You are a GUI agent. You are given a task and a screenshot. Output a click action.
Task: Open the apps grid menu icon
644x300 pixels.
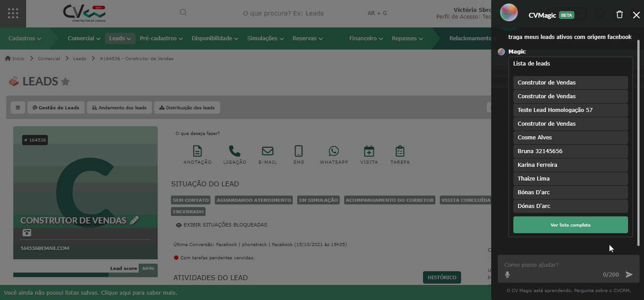(13, 13)
